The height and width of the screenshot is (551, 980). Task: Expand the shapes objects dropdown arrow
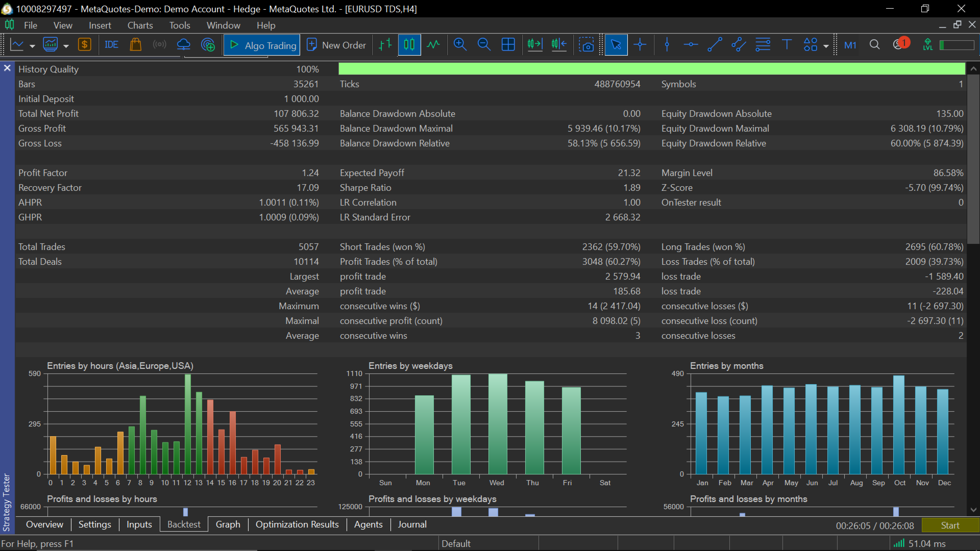826,46
